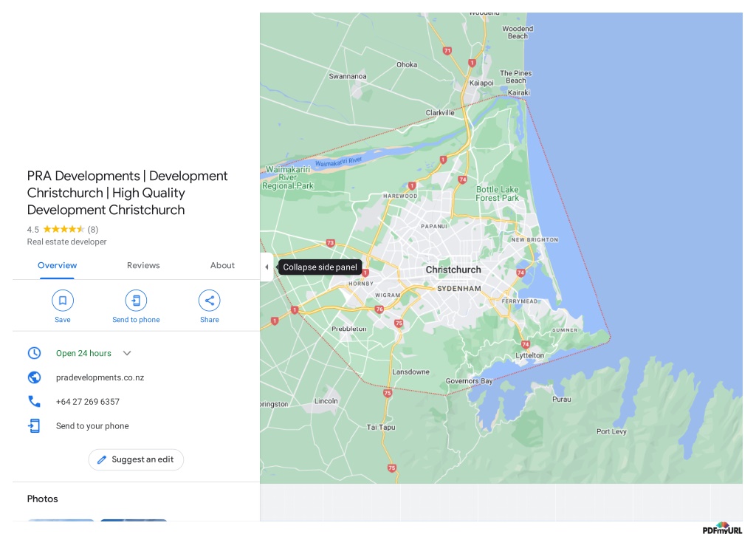Click the Lyttelton label on the map
Screen dimensions: 756x534
point(530,355)
